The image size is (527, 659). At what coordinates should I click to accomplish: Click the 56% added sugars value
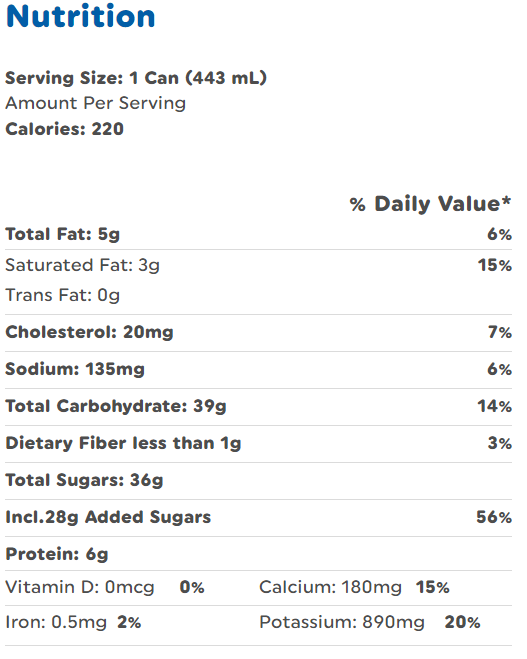[x=494, y=517]
